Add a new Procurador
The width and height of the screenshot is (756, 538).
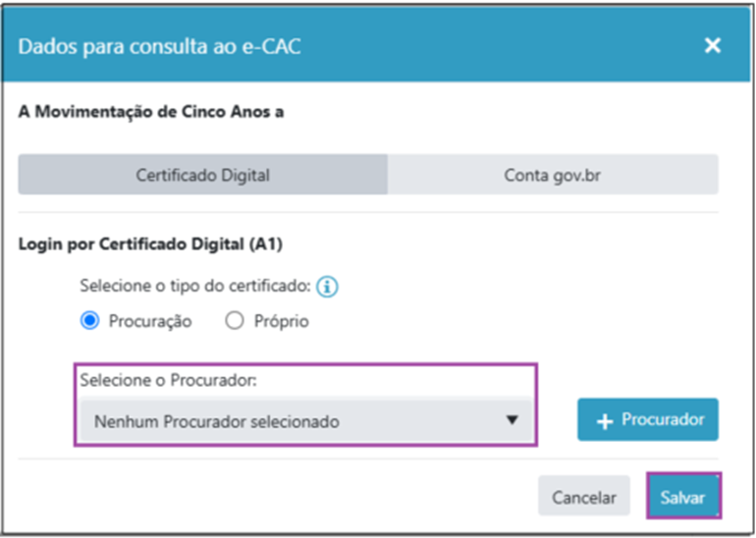tap(648, 419)
